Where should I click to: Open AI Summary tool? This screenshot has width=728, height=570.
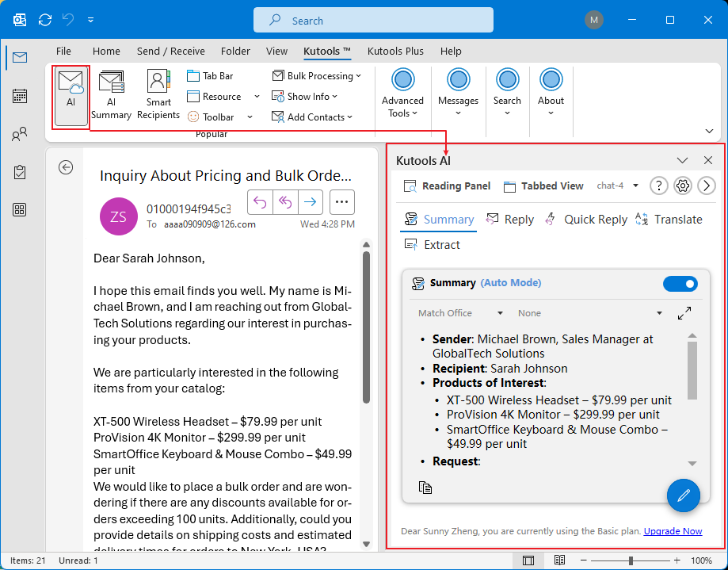coord(111,95)
